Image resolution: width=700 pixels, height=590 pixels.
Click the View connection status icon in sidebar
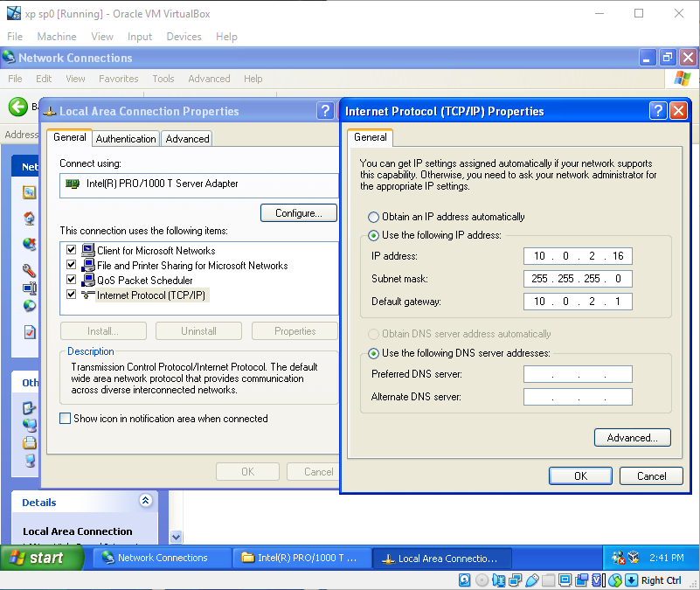click(30, 306)
